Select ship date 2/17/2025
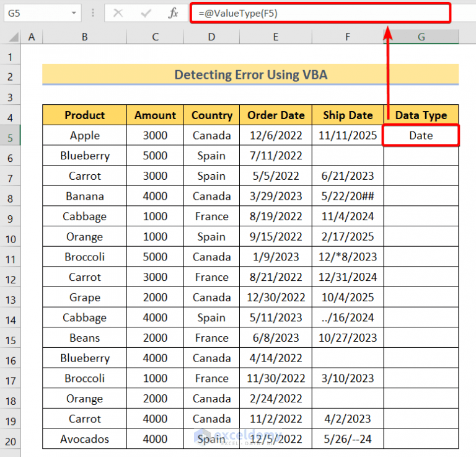Viewport: 476px width, 457px height. coord(348,236)
